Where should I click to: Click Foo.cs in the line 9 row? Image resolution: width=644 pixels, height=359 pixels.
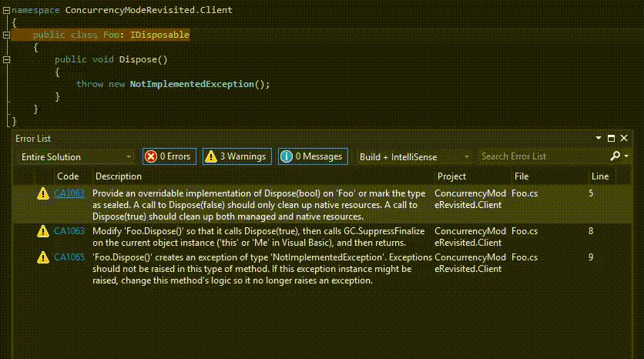525,257
